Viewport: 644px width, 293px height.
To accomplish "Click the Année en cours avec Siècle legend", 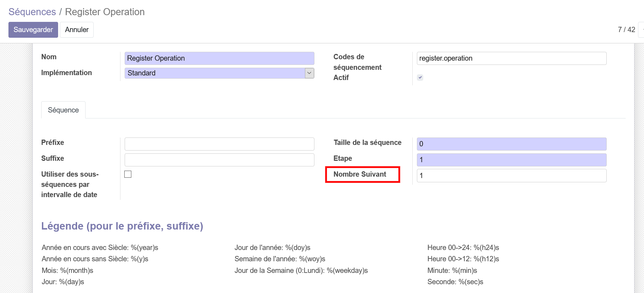I will [100, 248].
